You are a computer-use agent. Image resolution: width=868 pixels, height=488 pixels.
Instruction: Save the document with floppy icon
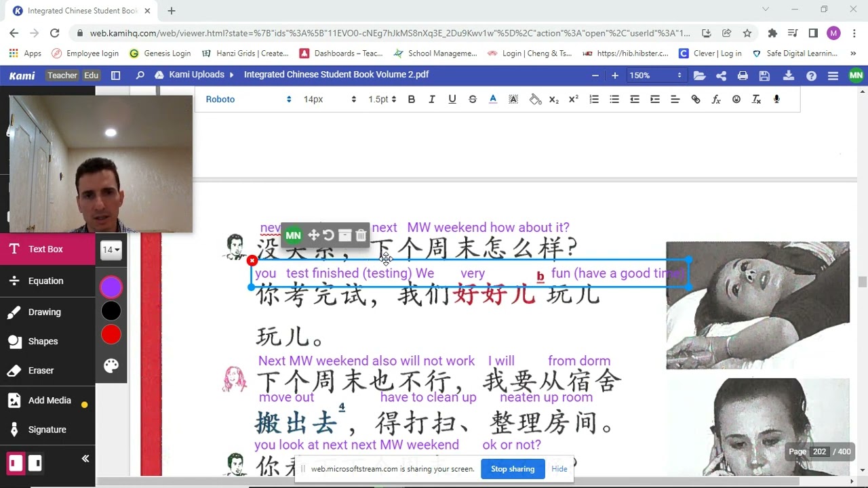[x=765, y=76]
